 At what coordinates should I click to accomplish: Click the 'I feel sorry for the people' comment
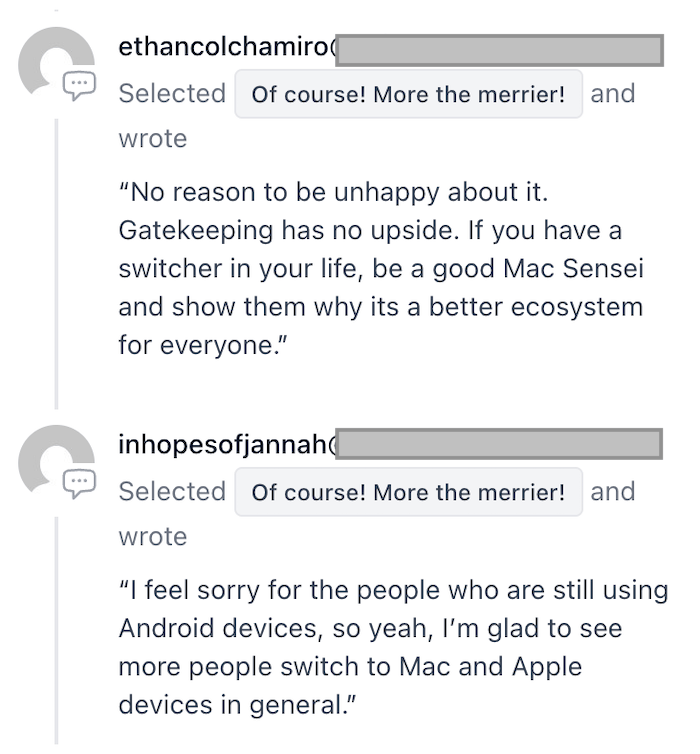pyautogui.click(x=392, y=647)
